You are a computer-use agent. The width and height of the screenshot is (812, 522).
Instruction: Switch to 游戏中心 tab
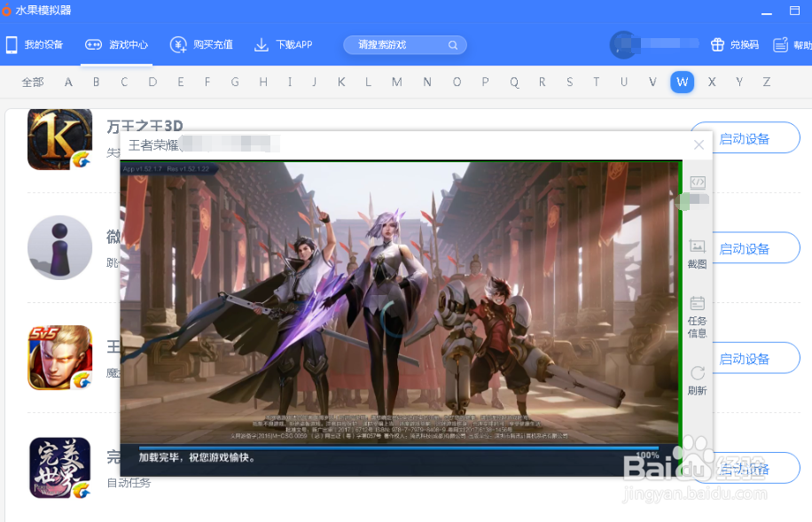coord(116,45)
